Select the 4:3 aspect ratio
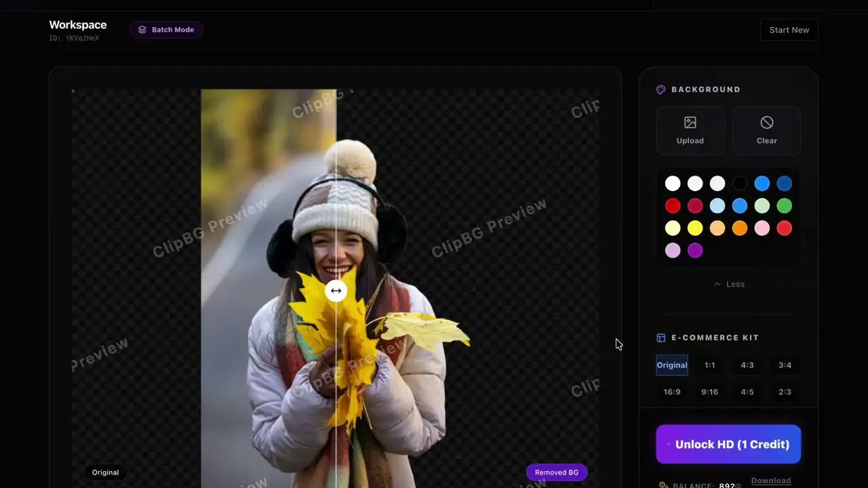This screenshot has height=488, width=868. tap(747, 365)
